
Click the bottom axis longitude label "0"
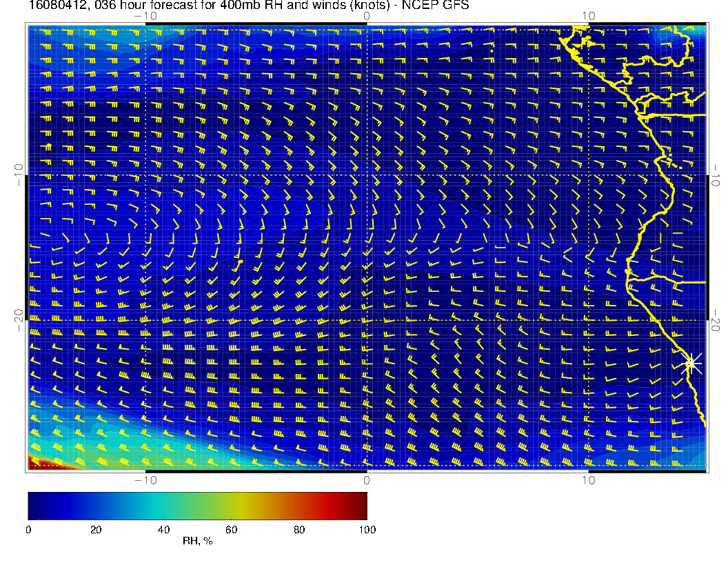pos(367,480)
